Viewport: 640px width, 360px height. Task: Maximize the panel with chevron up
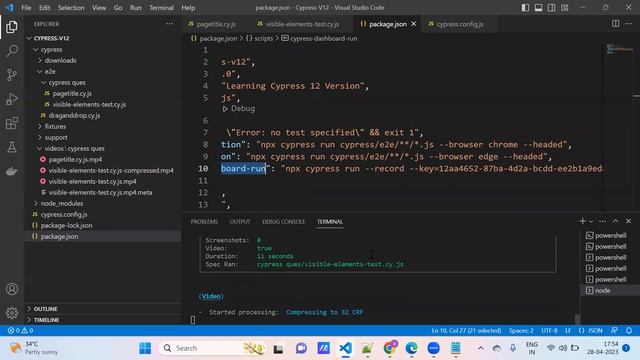click(616, 221)
